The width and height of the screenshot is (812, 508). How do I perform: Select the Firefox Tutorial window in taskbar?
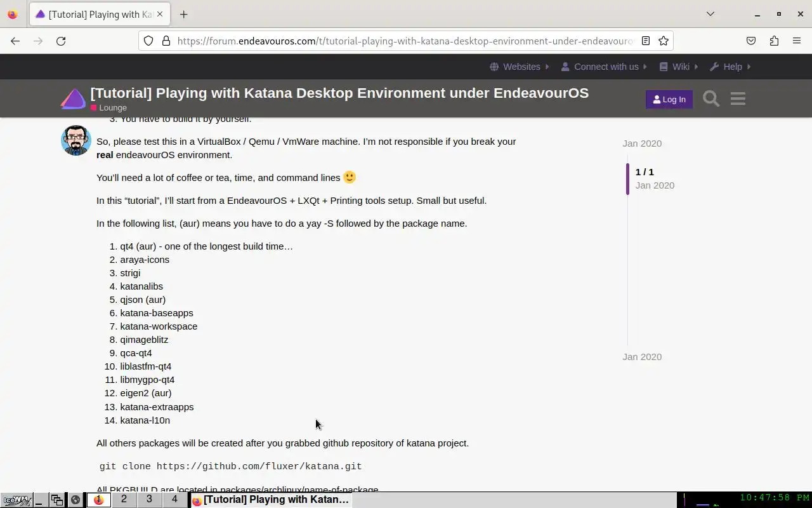271,500
